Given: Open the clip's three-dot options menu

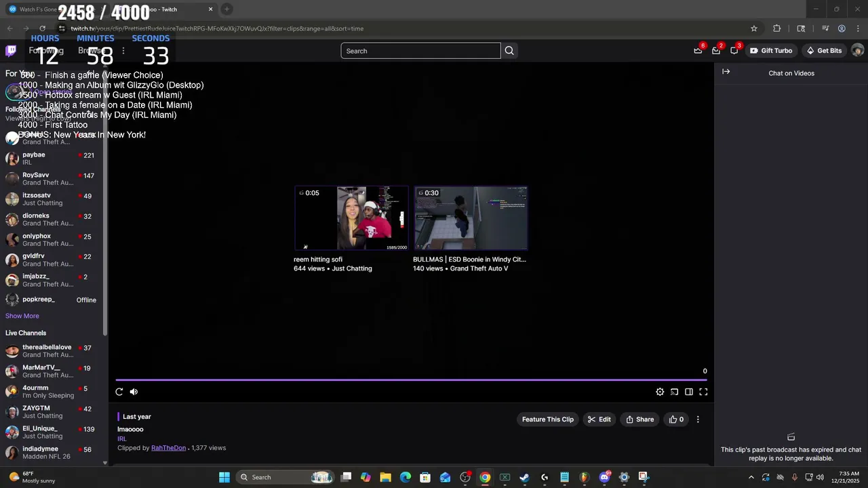Looking at the screenshot, I should click(x=698, y=420).
